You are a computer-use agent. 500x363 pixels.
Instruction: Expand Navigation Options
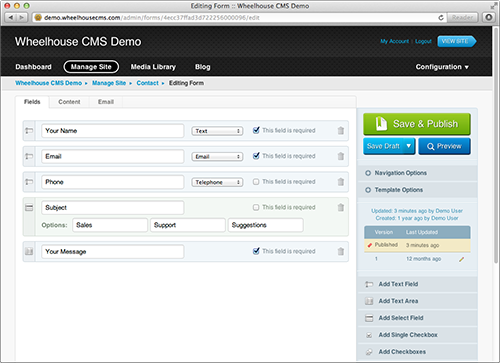pyautogui.click(x=417, y=173)
